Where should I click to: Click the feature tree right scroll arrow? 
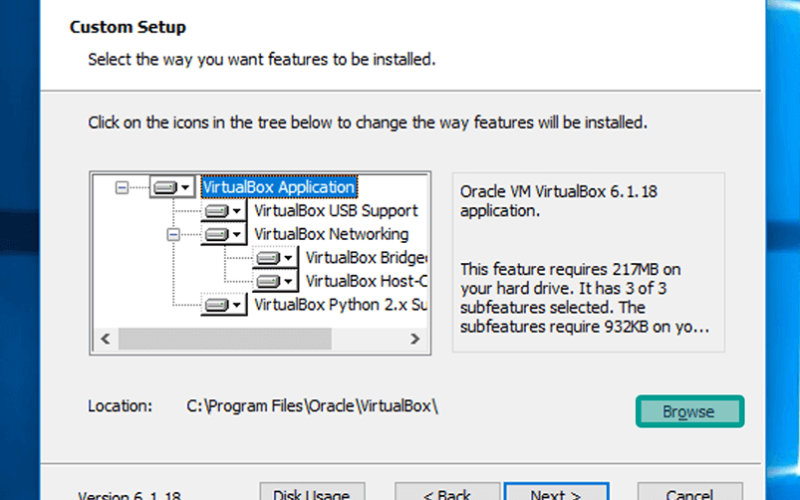pyautogui.click(x=415, y=339)
